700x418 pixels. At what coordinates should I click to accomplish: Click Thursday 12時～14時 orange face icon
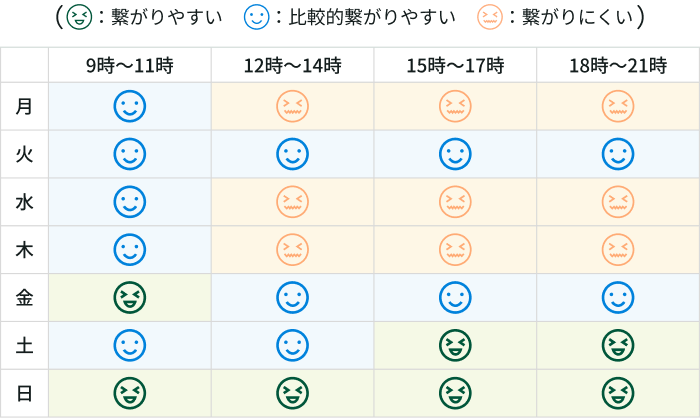(x=292, y=250)
